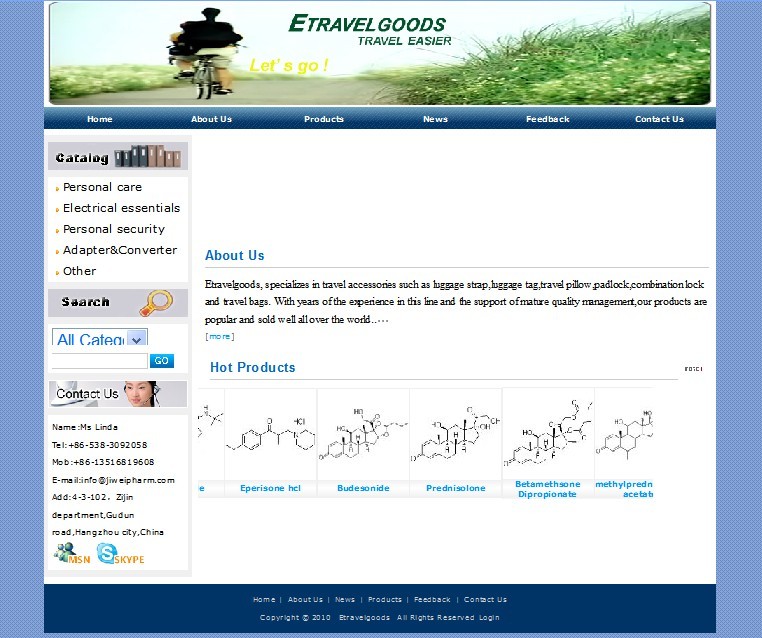762x638 pixels.
Task: Open the Personal care catalog category
Action: click(102, 187)
